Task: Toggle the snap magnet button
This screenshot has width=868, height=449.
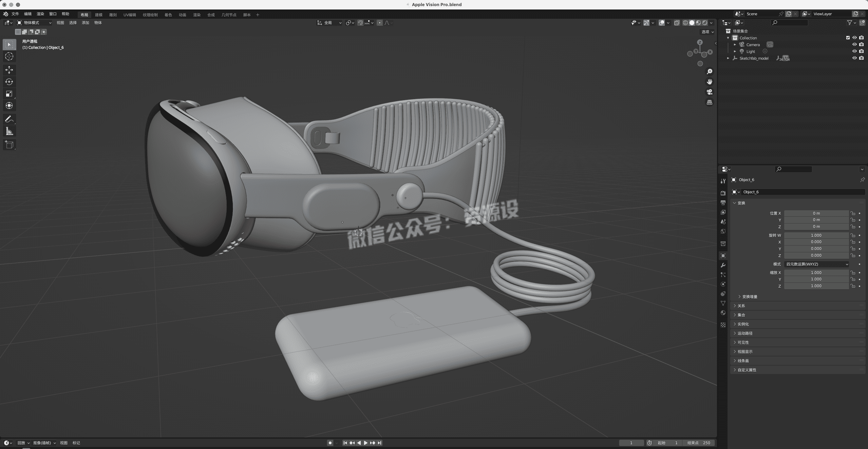Action: pyautogui.click(x=360, y=23)
